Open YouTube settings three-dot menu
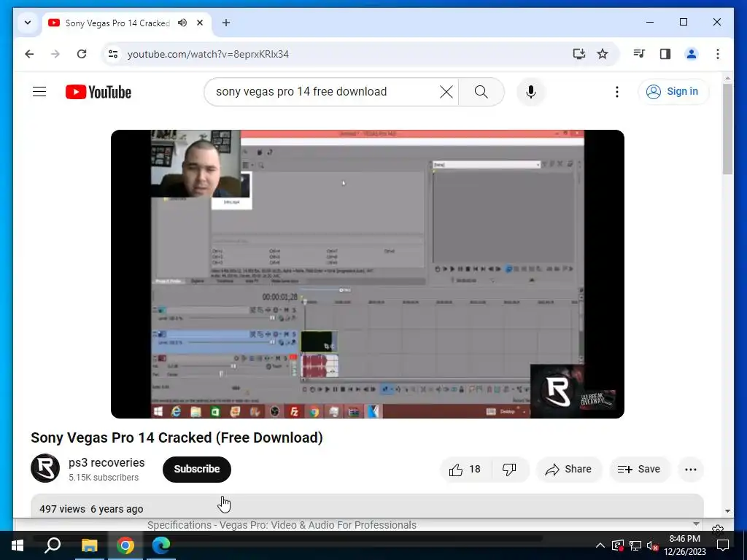The width and height of the screenshot is (747, 560). pos(617,92)
